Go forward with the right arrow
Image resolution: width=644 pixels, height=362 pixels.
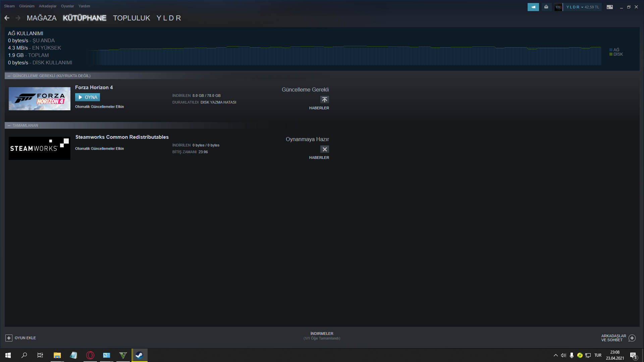pyautogui.click(x=18, y=18)
